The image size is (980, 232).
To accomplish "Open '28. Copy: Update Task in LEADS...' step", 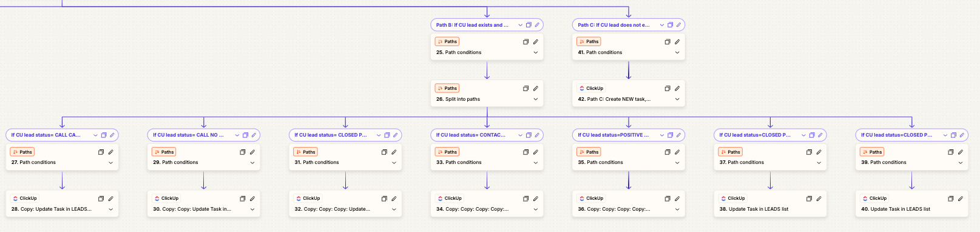I will tap(52, 210).
